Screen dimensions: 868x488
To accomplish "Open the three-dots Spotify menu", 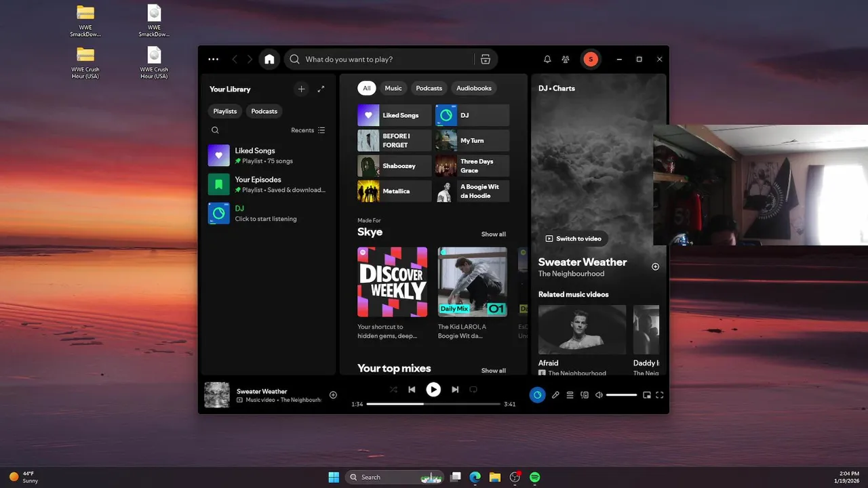I will [214, 59].
